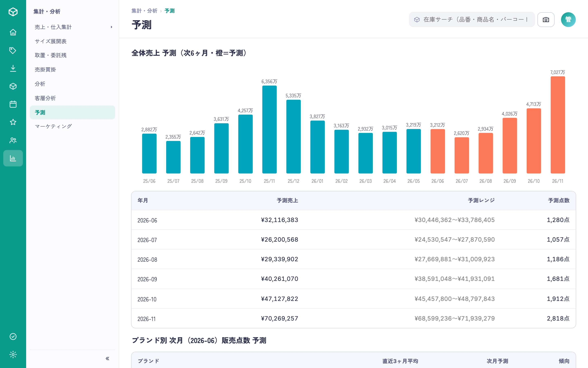Open the 売掛買掛 menu item
This screenshot has width=588, height=368.
point(72,70)
